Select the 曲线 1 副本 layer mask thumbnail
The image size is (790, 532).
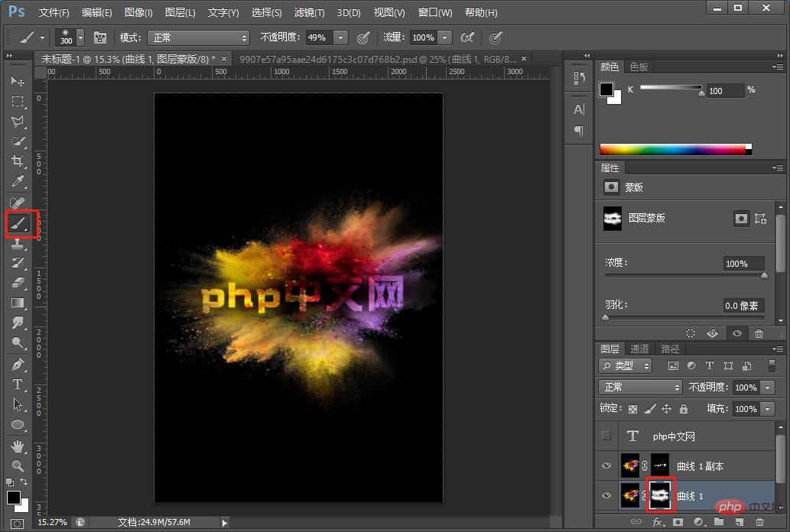pyautogui.click(x=660, y=465)
